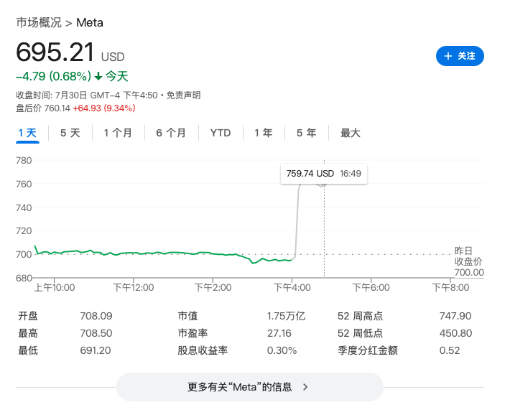
Task: Click the plus icon in 关注 button
Action: tap(448, 56)
